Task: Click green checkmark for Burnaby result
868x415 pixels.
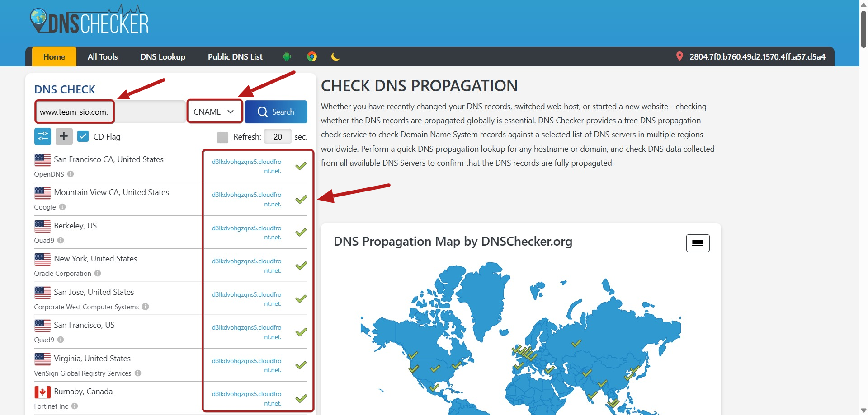Action: (x=301, y=398)
